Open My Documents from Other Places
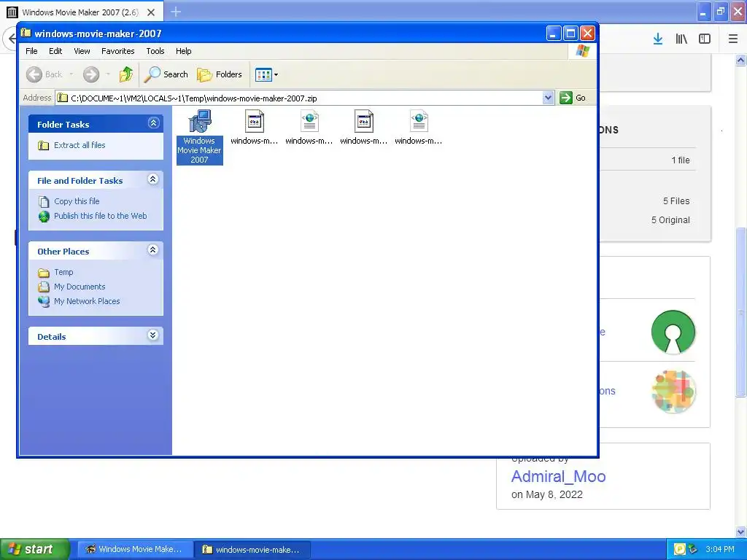The image size is (747, 560). pyautogui.click(x=79, y=287)
